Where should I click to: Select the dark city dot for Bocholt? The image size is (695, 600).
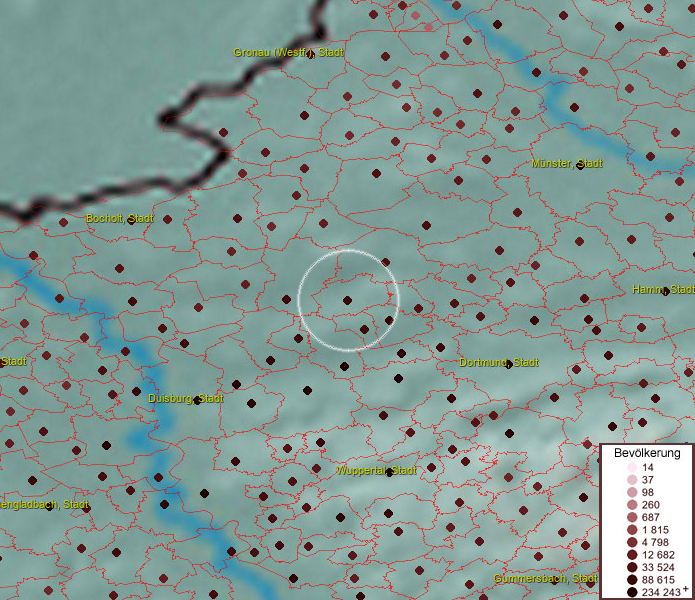click(x=131, y=220)
